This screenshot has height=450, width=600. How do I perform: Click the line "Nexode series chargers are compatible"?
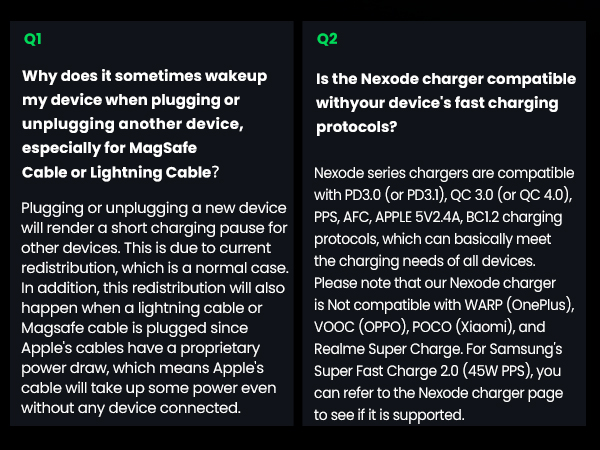444,174
